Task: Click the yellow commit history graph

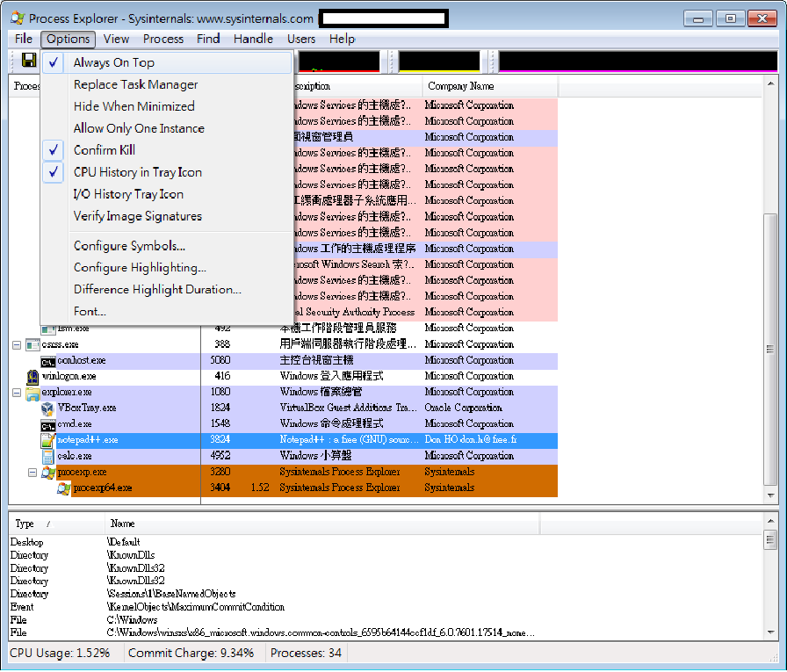Action: pyautogui.click(x=439, y=61)
